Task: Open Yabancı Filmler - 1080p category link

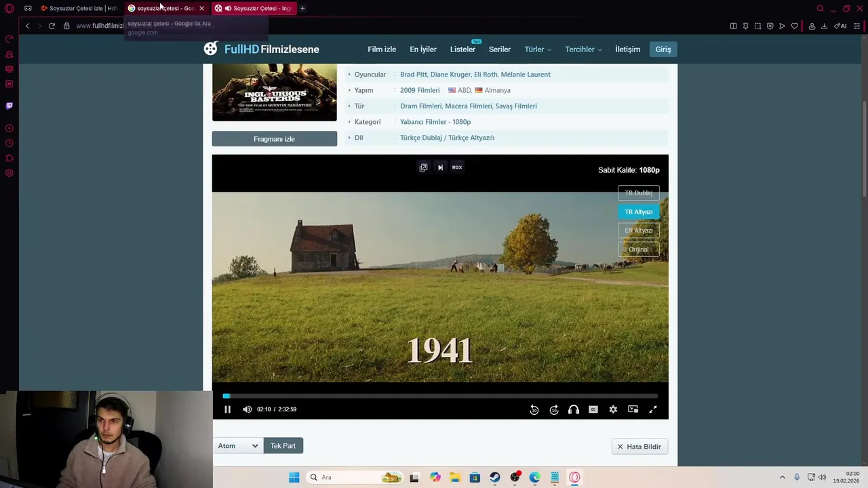Action: (x=435, y=122)
